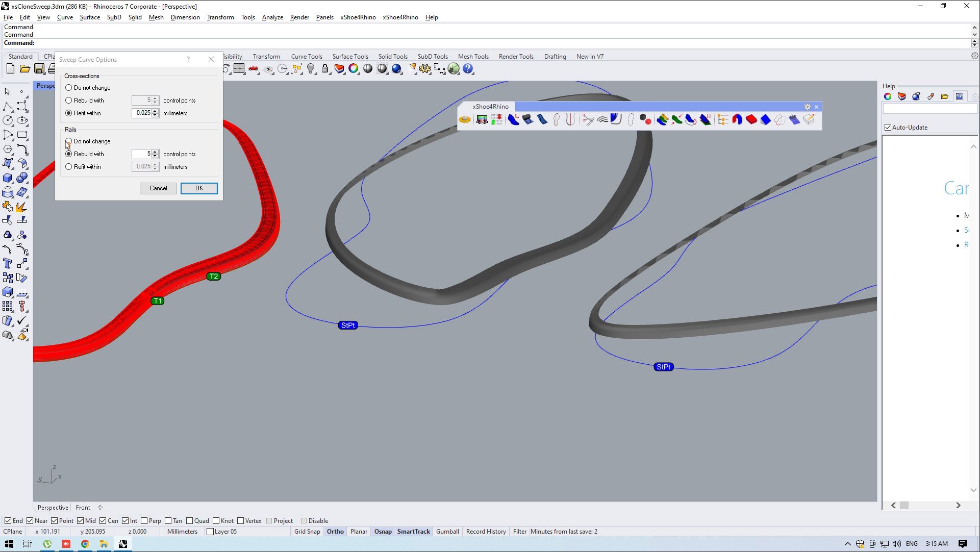Open the Surface menu
Image resolution: width=980 pixels, height=552 pixels.
tap(90, 17)
